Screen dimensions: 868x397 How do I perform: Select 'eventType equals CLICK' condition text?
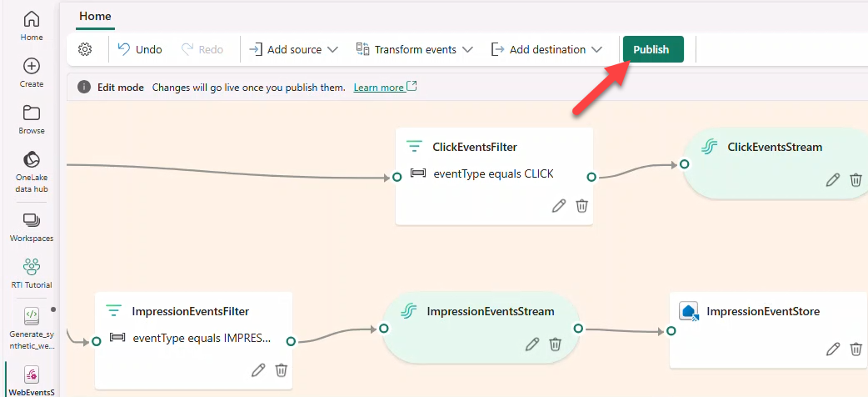493,174
